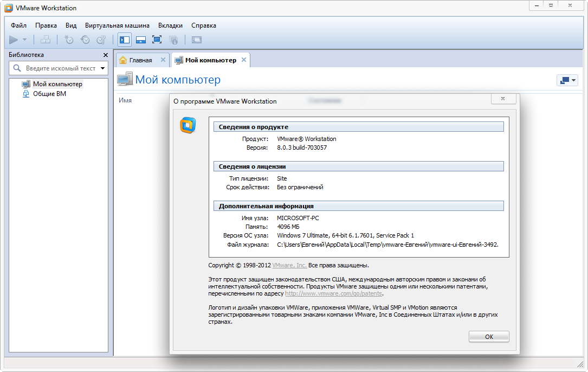Image resolution: width=588 pixels, height=372 pixels.
Task: Click the revert to snapshot icon
Action: point(85,40)
